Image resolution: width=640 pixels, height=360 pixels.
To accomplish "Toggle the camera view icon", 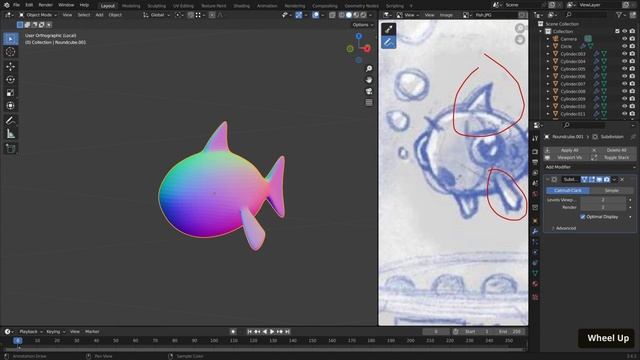I will click(x=369, y=91).
